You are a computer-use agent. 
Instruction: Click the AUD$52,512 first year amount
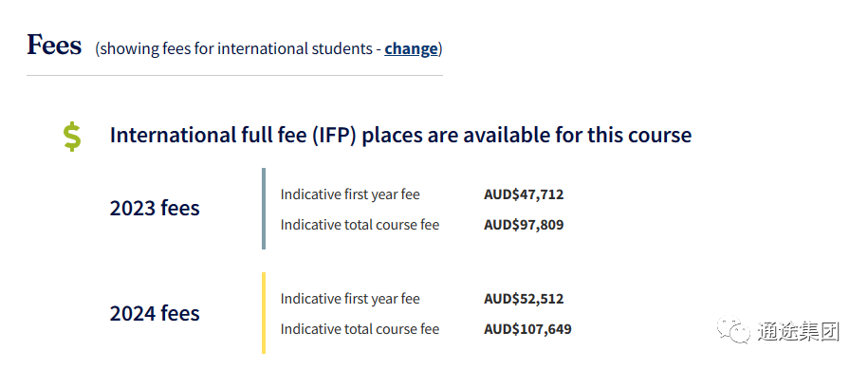point(524,300)
